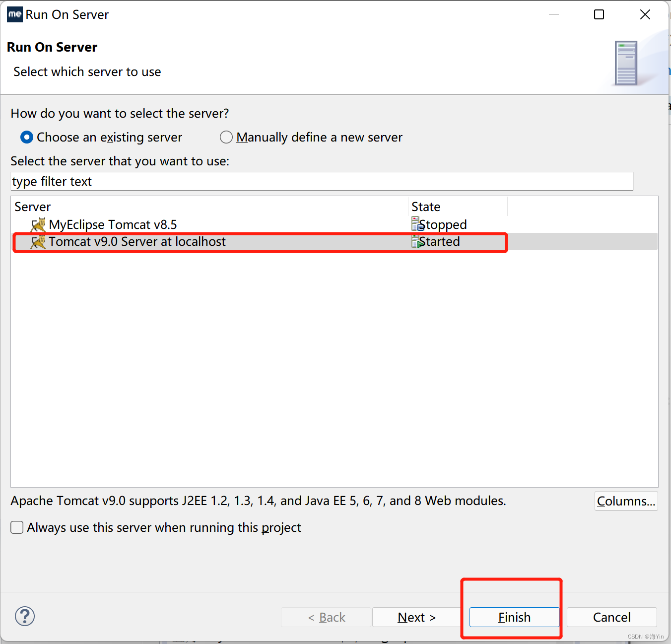Go to the Next wizard page

click(417, 617)
